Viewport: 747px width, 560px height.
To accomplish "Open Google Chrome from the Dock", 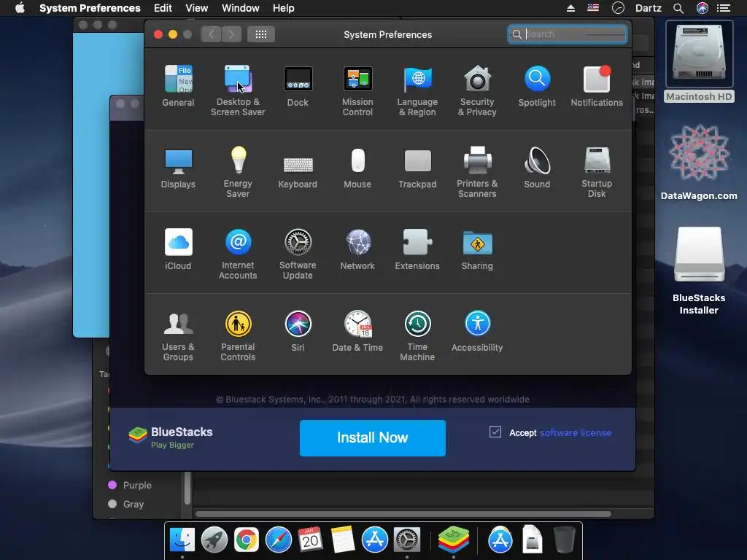I will (247, 540).
